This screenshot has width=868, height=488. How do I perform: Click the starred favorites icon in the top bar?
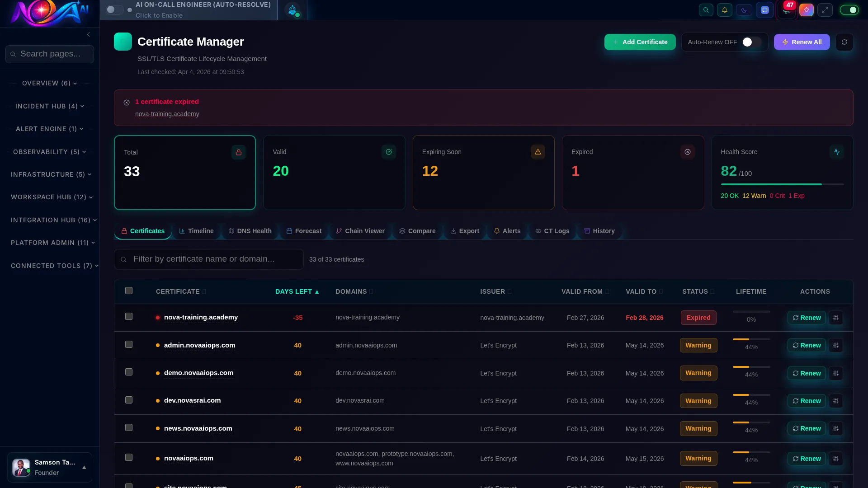pos(807,9)
